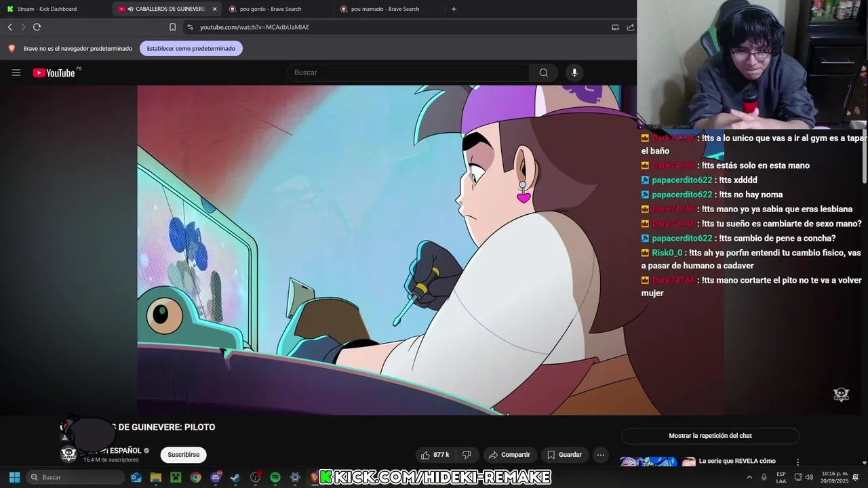
Task: Reload the page with the refresh icon
Action: pos(37,27)
